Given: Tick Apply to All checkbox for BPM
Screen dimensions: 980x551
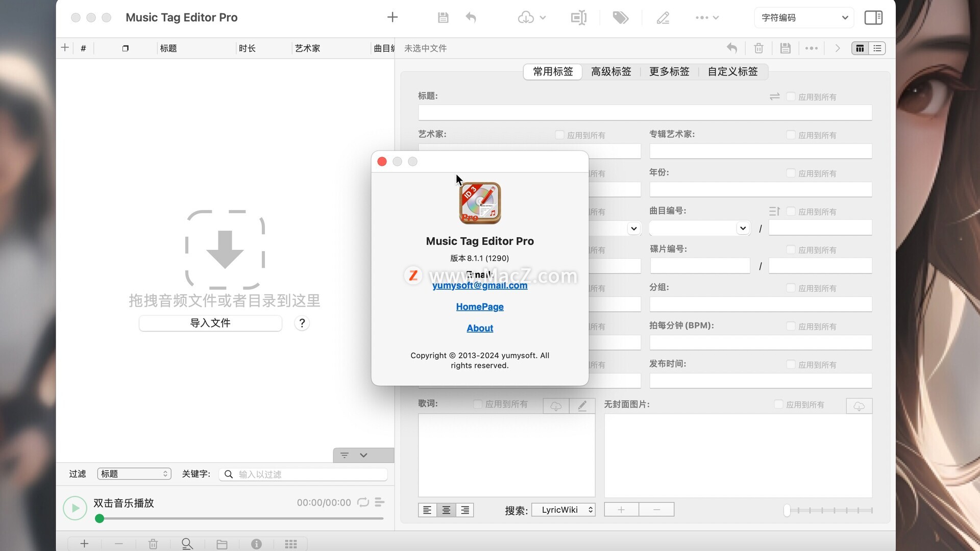Looking at the screenshot, I should tap(791, 326).
